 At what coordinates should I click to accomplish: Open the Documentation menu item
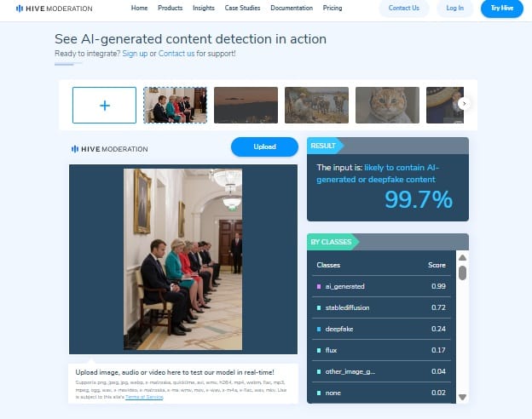click(292, 8)
